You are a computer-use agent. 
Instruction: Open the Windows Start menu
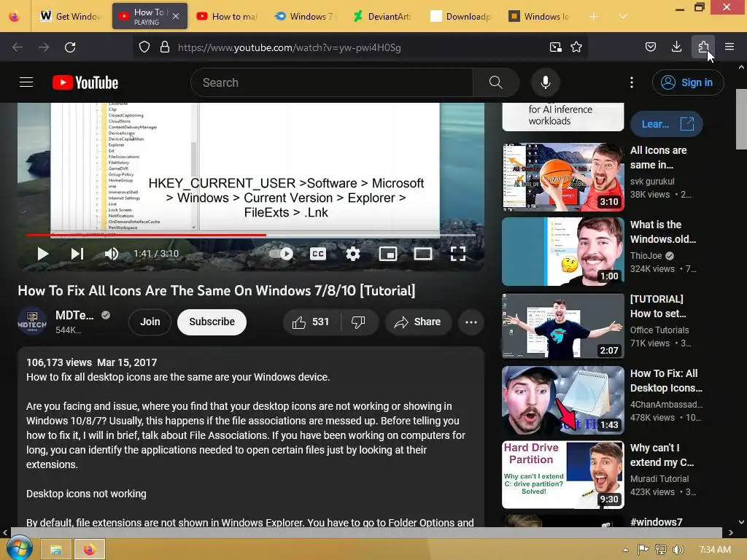(19, 548)
